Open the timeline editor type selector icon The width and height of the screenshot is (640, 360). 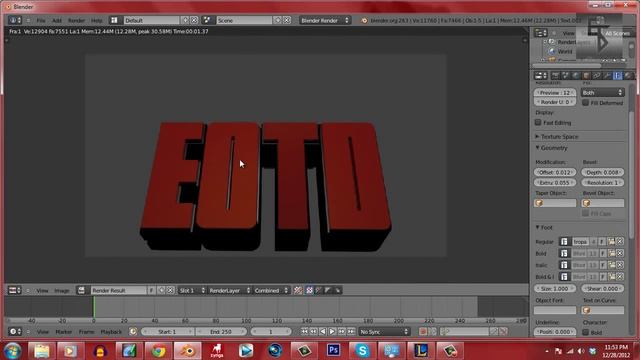point(15,331)
